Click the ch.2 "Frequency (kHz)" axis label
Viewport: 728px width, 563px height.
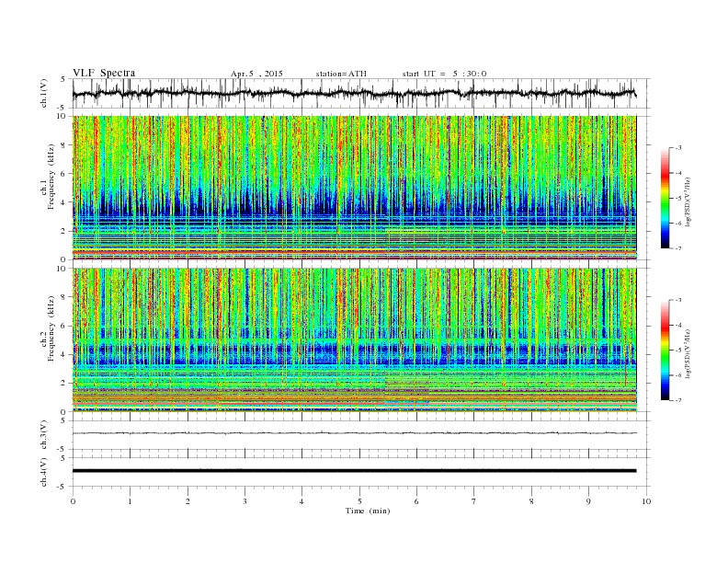51,329
